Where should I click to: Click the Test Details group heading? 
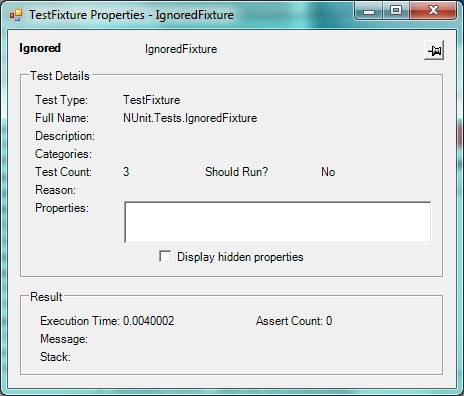point(60,76)
